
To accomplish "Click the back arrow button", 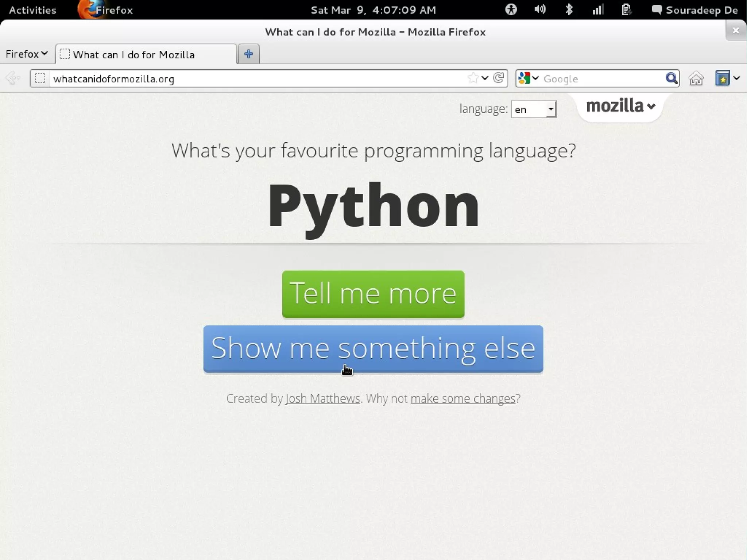I will [13, 78].
